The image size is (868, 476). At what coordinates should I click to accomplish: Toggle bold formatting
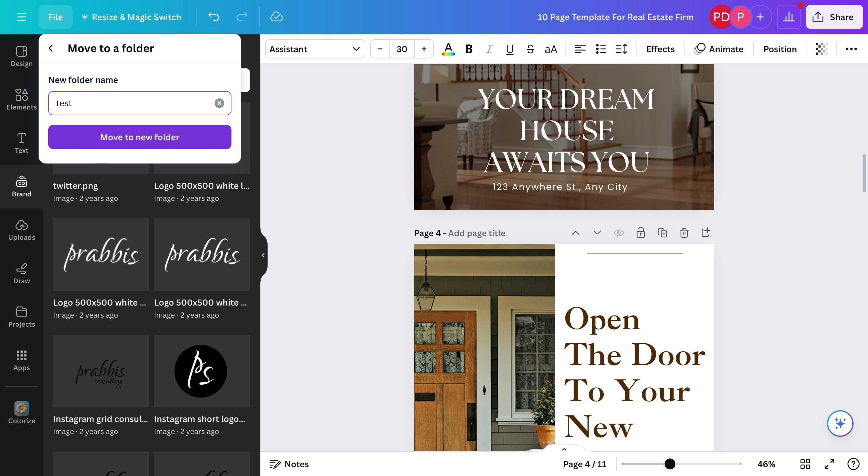point(469,49)
